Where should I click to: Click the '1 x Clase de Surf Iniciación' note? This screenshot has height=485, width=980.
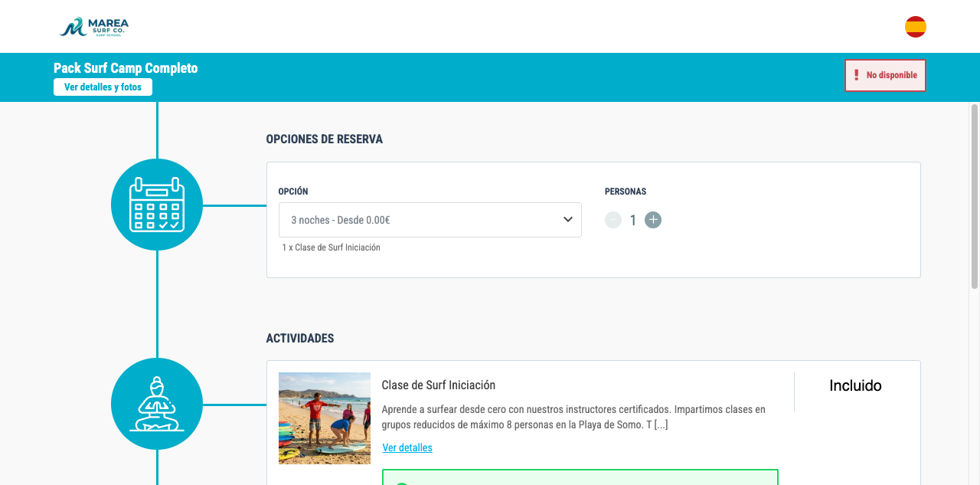(x=332, y=247)
